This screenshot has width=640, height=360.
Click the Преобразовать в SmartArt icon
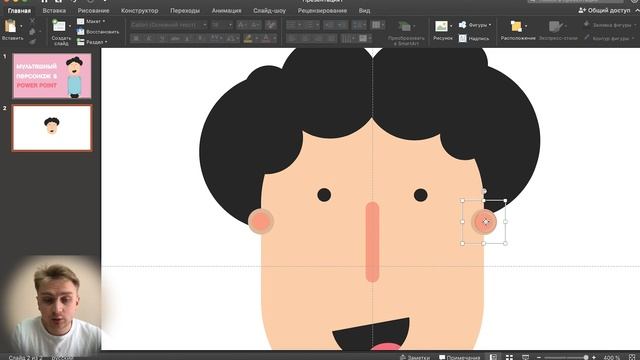click(x=404, y=26)
